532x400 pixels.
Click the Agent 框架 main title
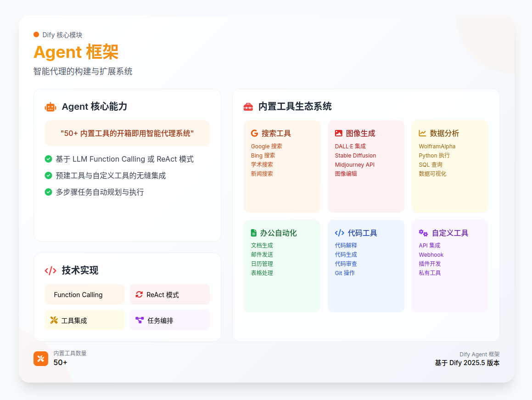(x=76, y=52)
